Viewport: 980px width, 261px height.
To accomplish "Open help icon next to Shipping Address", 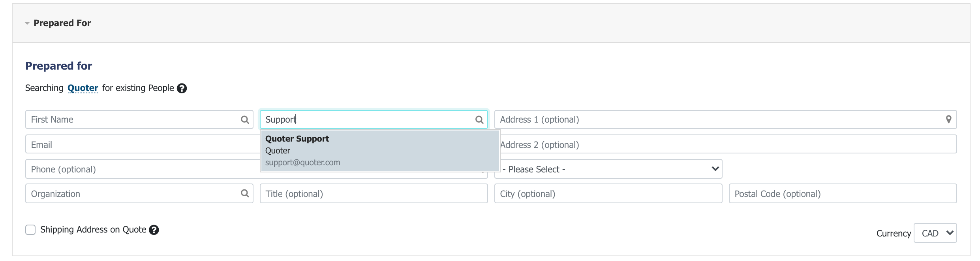I will tap(154, 230).
